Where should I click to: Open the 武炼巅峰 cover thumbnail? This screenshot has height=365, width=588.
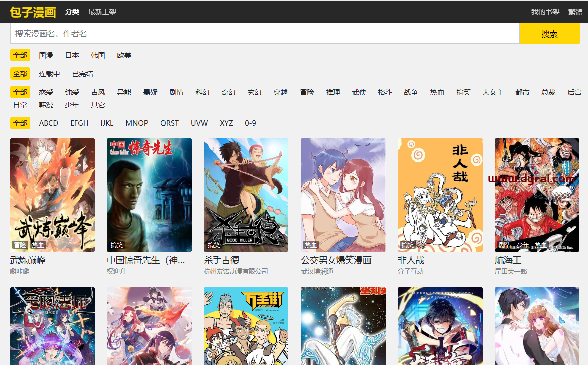click(53, 195)
